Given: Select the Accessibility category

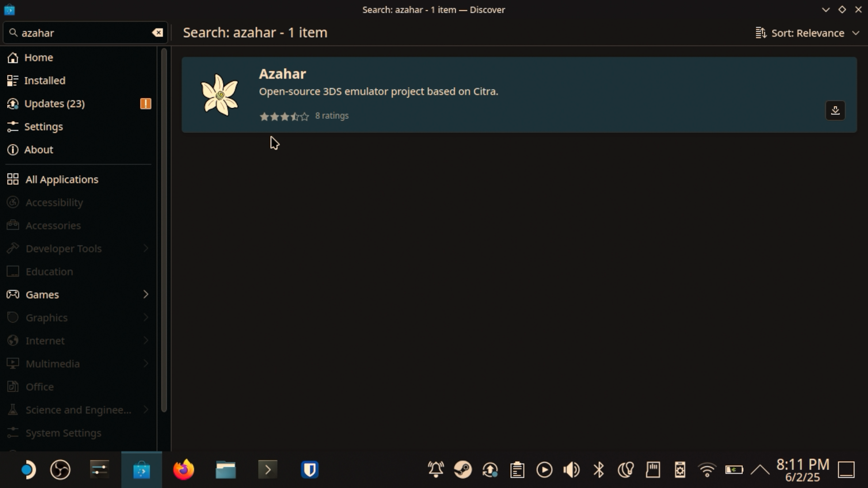Looking at the screenshot, I should click(x=78, y=202).
